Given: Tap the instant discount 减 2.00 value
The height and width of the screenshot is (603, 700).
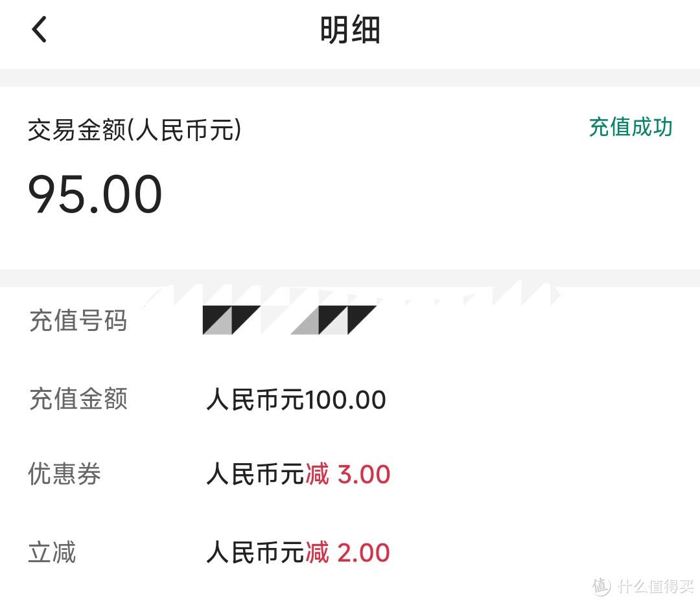Looking at the screenshot, I should point(348,552).
